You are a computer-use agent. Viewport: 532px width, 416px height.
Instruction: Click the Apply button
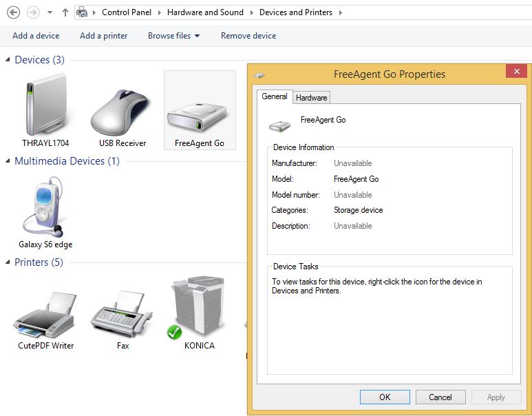[496, 397]
